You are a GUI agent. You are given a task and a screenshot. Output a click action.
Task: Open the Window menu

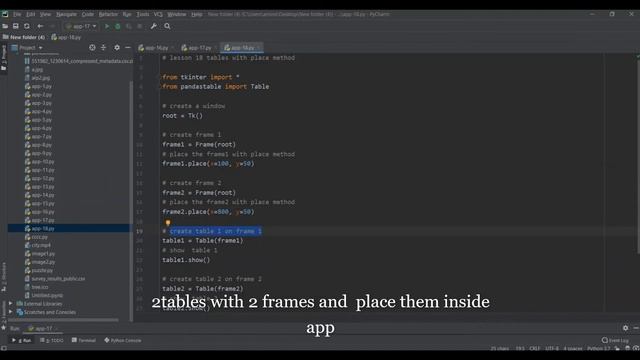pyautogui.click(x=177, y=14)
